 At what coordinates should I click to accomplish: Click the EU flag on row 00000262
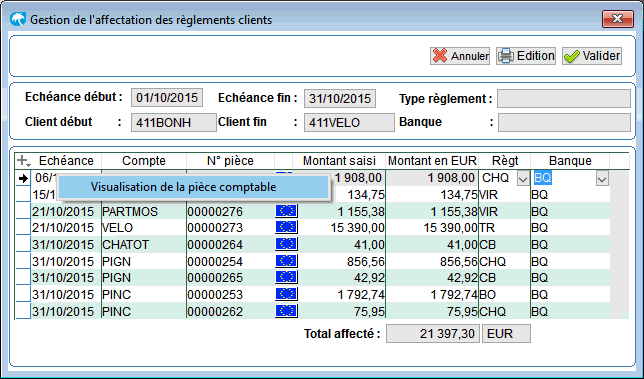click(286, 311)
